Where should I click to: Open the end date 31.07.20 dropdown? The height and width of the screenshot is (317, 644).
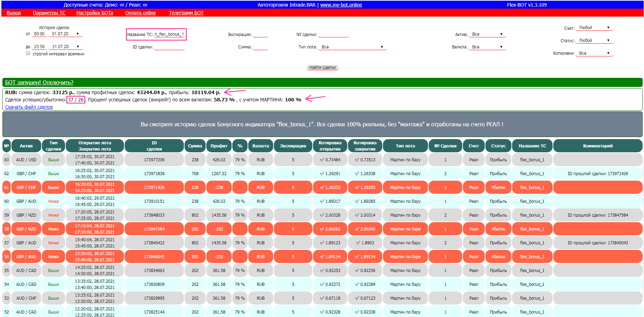tap(65, 47)
